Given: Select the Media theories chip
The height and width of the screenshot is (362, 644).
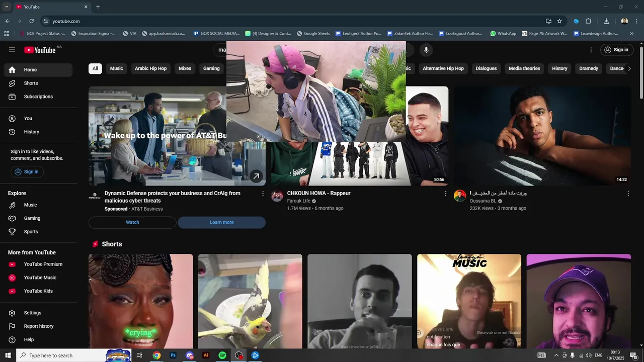Looking at the screenshot, I should tap(524, 68).
